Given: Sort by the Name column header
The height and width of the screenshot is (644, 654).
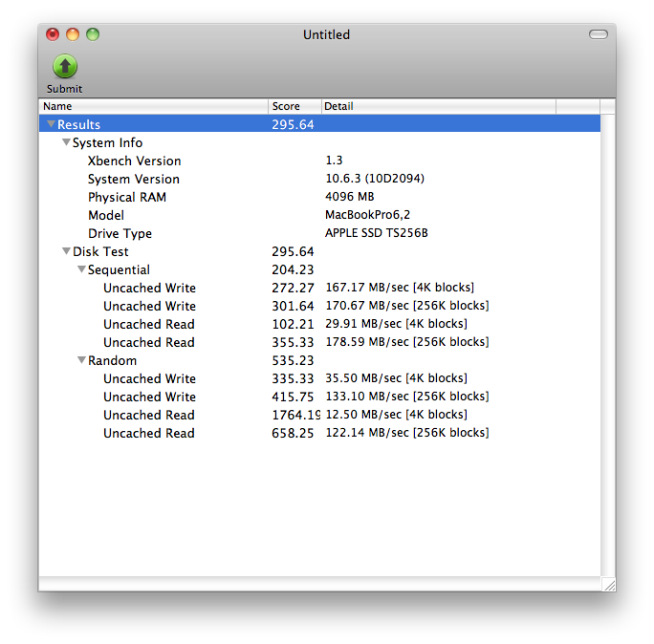Looking at the screenshot, I should pos(154,106).
